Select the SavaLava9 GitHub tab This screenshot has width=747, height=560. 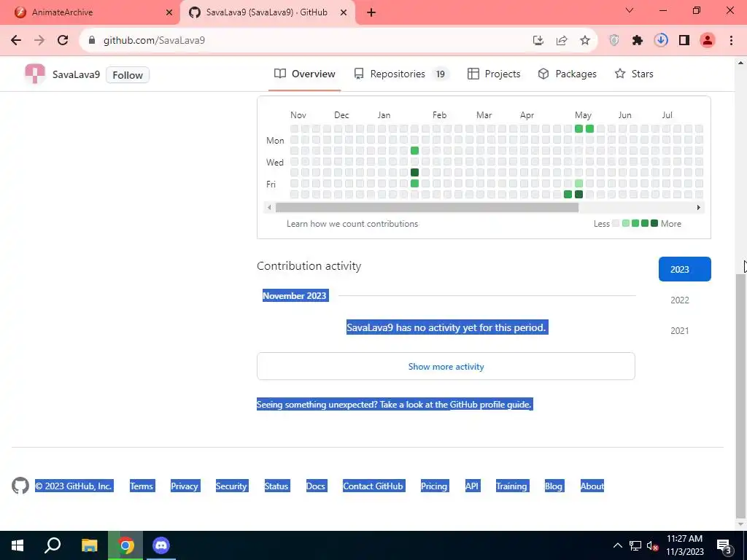pyautogui.click(x=268, y=12)
